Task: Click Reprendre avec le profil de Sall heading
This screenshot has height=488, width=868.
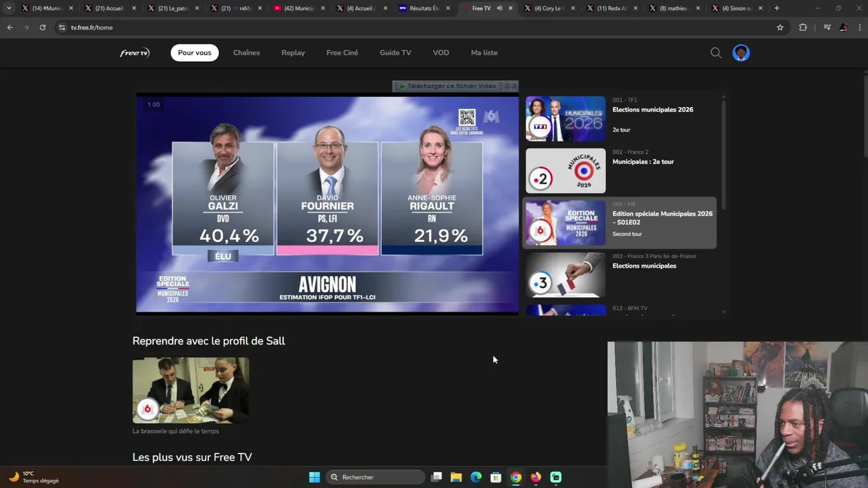Action: 209,341
